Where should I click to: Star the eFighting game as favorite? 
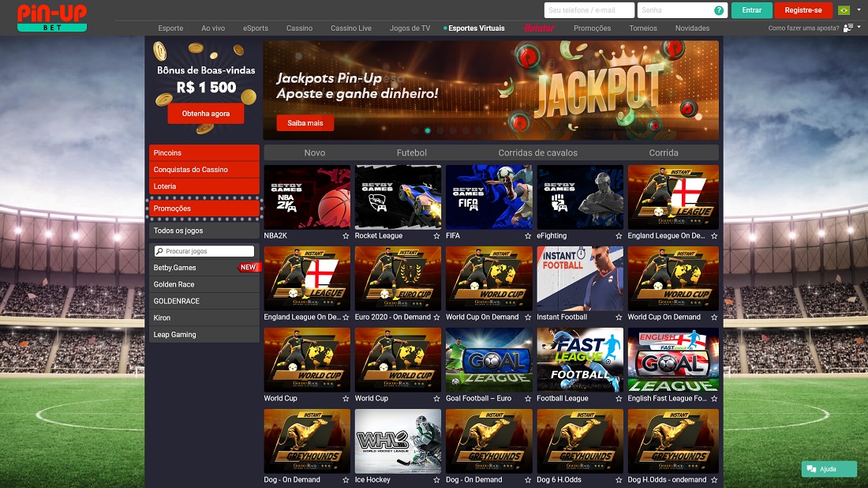tap(619, 236)
